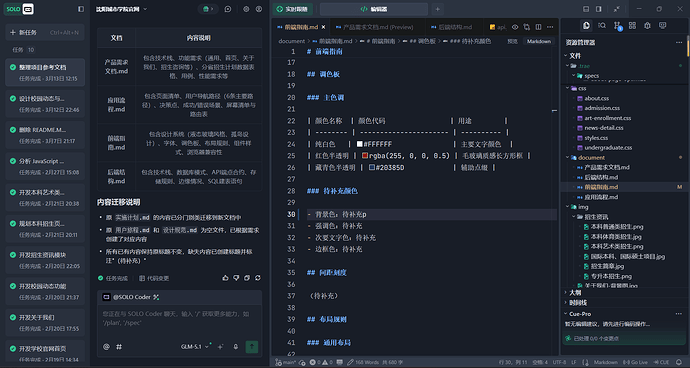Switch to the 实时跟随 view

pos(293,9)
